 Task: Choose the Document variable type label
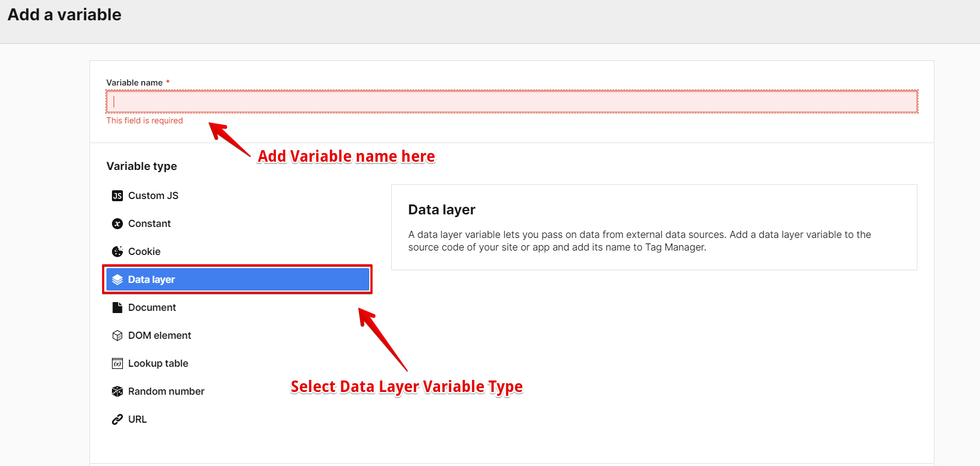pos(152,308)
